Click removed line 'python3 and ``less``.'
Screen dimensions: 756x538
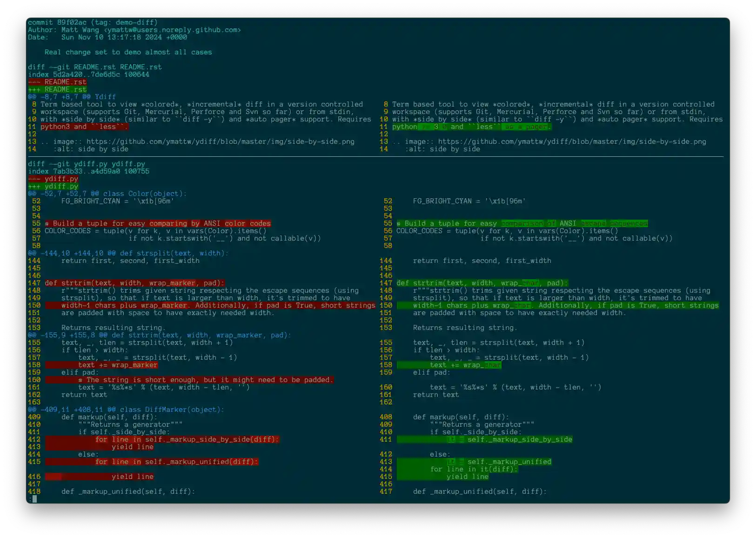84,127
